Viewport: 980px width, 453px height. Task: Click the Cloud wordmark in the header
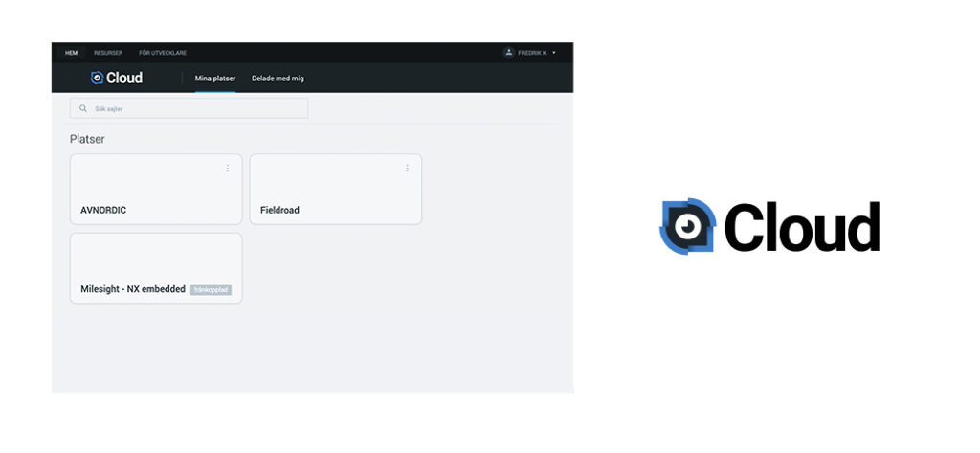[124, 79]
